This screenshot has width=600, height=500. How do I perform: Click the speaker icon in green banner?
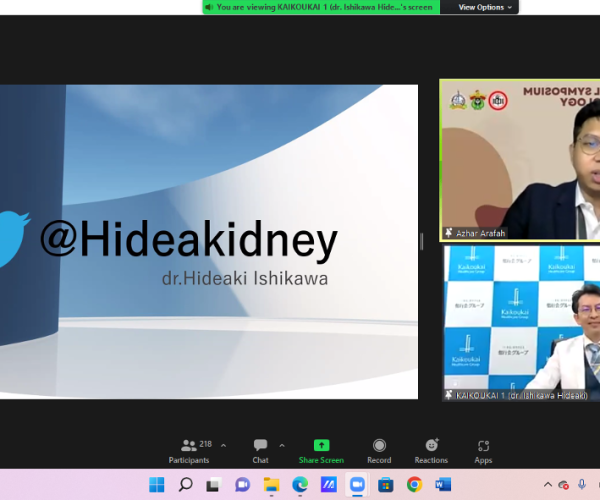tap(209, 7)
